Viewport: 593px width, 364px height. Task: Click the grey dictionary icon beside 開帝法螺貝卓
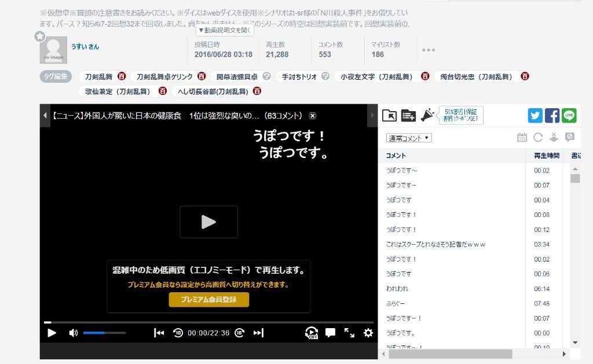coord(266,76)
